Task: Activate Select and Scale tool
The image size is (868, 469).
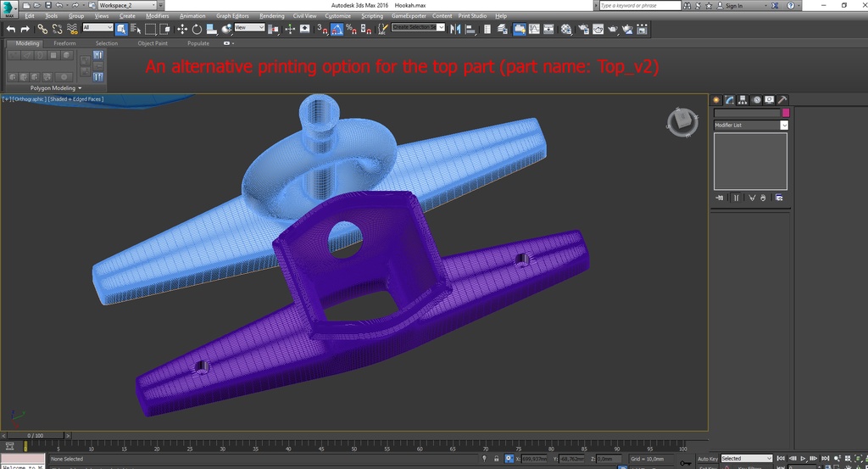Action: (x=211, y=30)
